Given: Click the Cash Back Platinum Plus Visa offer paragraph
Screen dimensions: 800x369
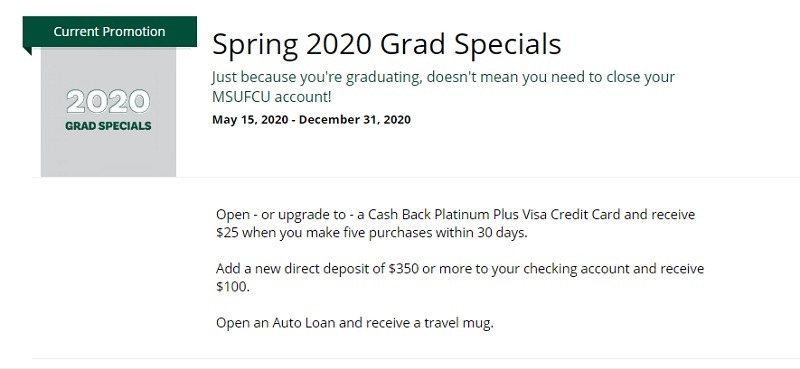Looking at the screenshot, I should [455, 223].
